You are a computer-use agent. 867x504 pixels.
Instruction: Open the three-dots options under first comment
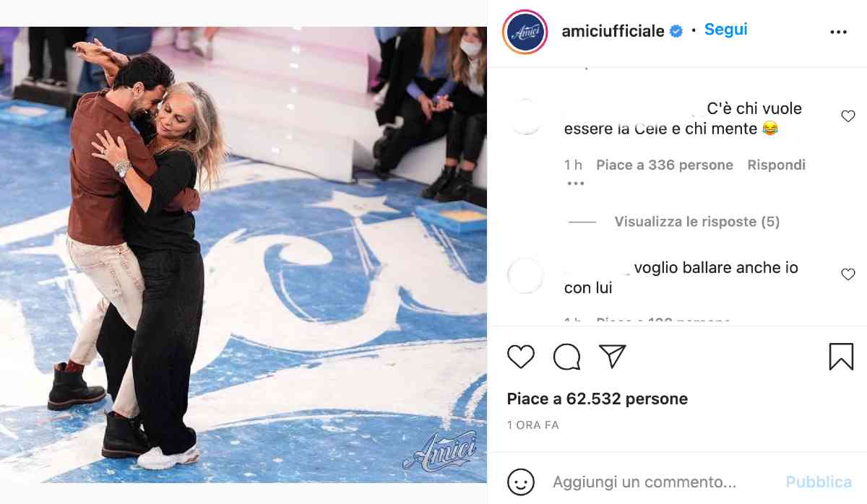[575, 183]
